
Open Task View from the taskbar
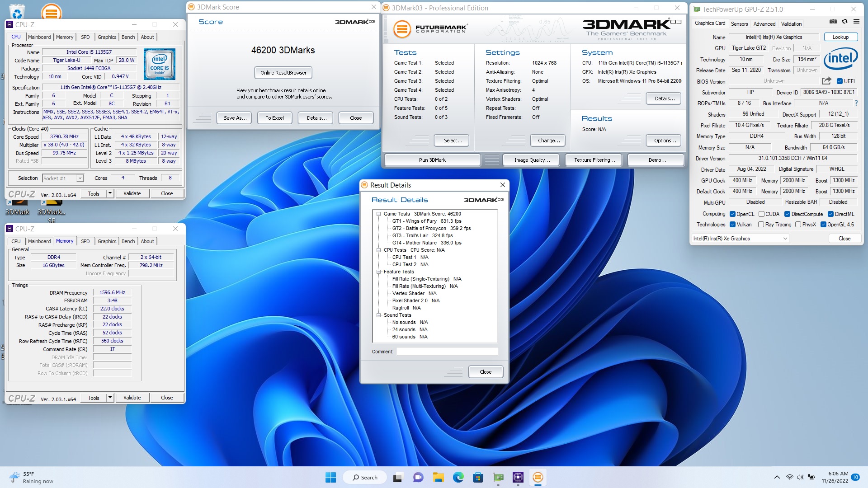click(x=398, y=477)
